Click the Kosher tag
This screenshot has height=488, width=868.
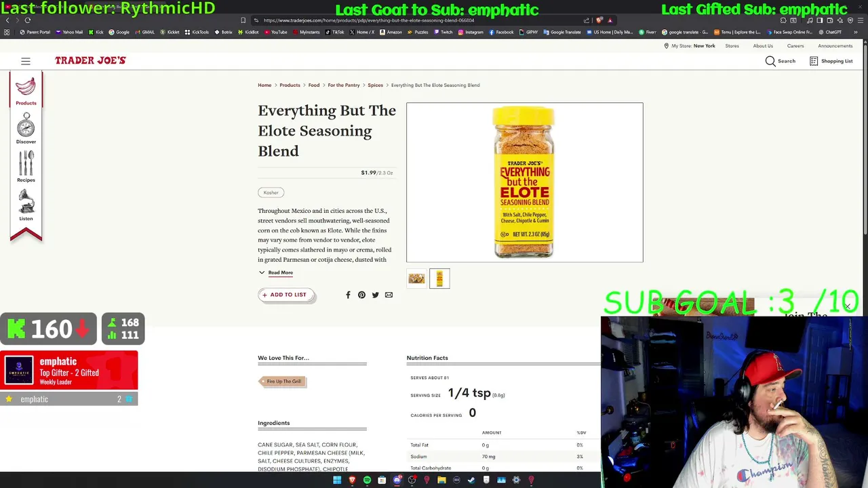click(x=271, y=192)
